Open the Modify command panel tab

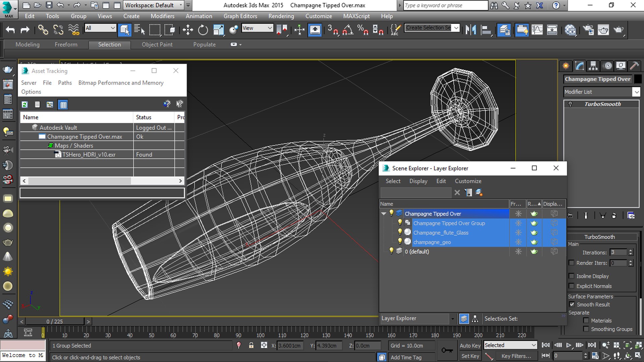click(x=580, y=66)
